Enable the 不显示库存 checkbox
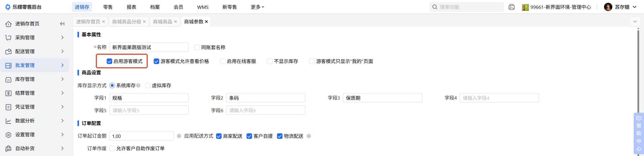The image size is (644, 156). point(270,61)
